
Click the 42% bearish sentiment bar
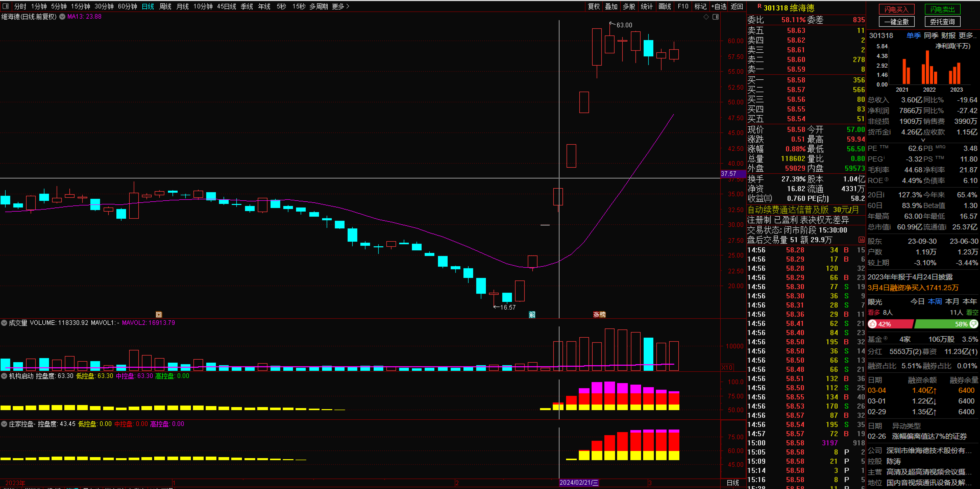coord(890,324)
